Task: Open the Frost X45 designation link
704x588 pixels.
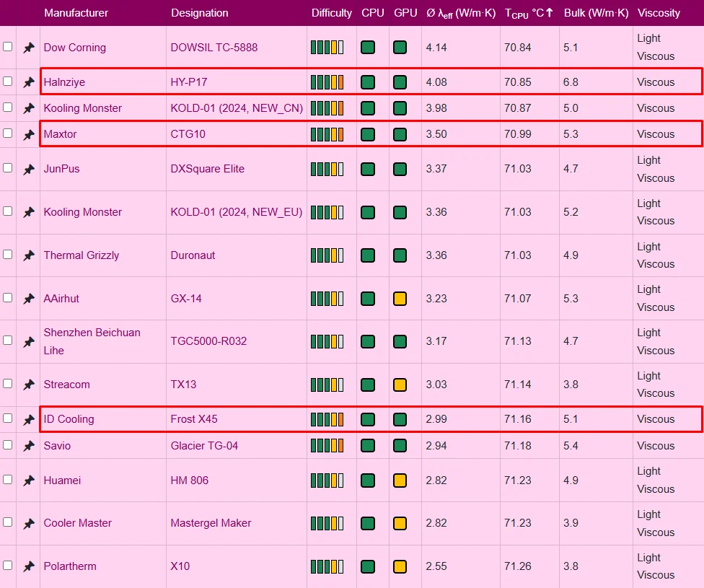Action: pyautogui.click(x=194, y=420)
